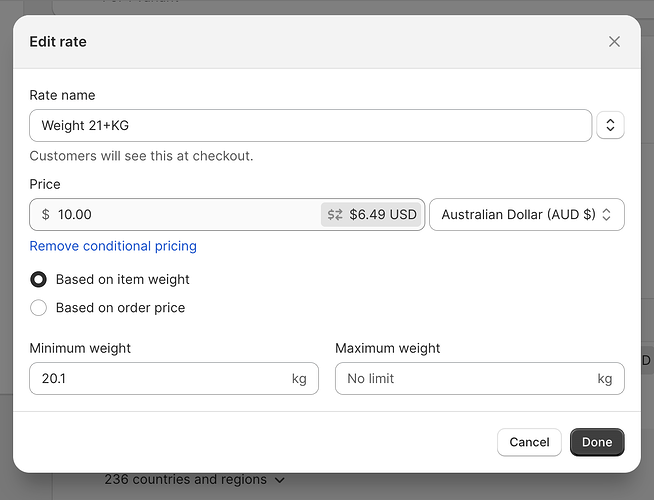Click the kg unit in Maximum weight
This screenshot has height=500, width=654.
point(604,379)
